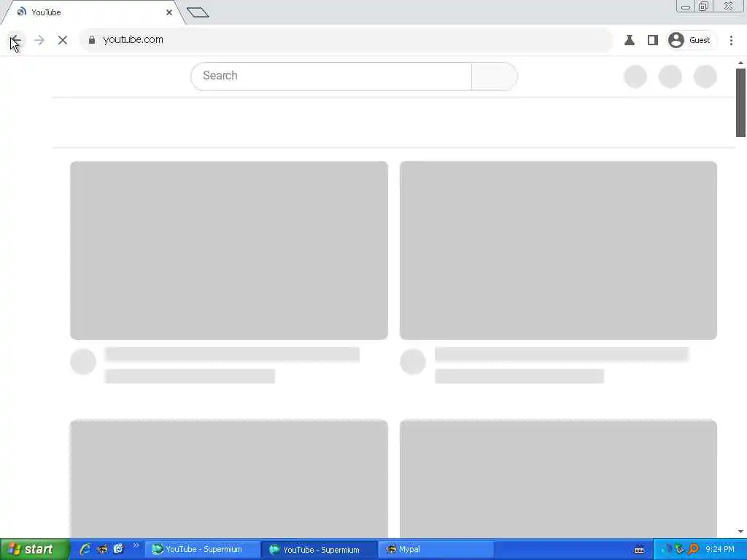747x560 pixels.
Task: Click the scrollbar down arrow
Action: (740, 532)
